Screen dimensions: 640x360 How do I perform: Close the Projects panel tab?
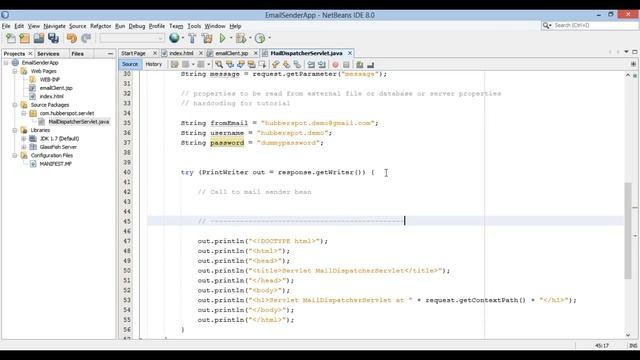click(30, 54)
